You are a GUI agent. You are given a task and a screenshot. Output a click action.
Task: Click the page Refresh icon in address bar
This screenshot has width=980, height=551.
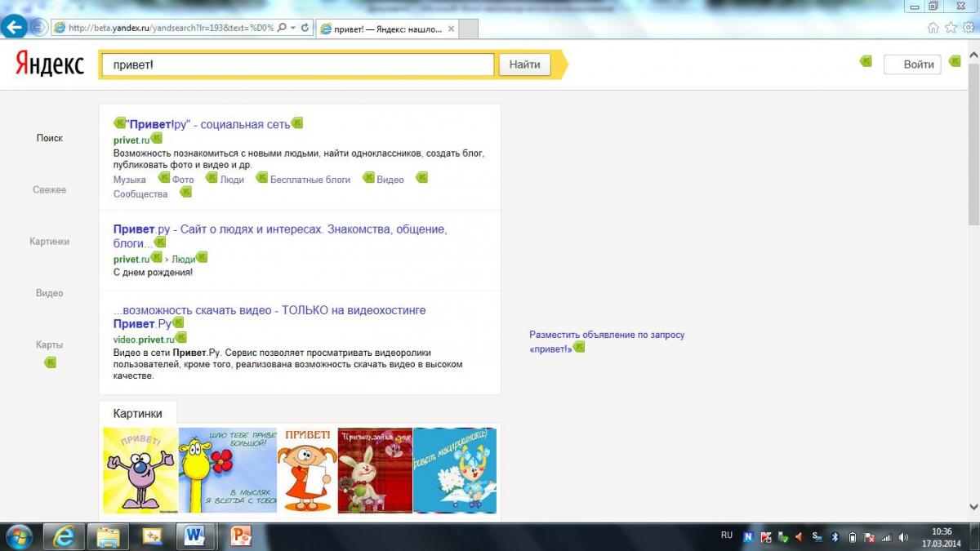(x=305, y=28)
